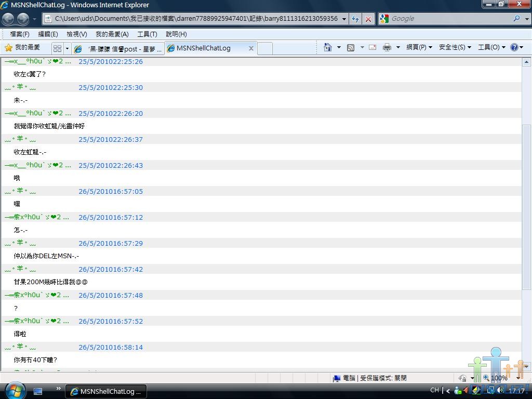Screen dimensions: 532x399
Task: Open the 檢視(V) menu
Action: click(77, 34)
